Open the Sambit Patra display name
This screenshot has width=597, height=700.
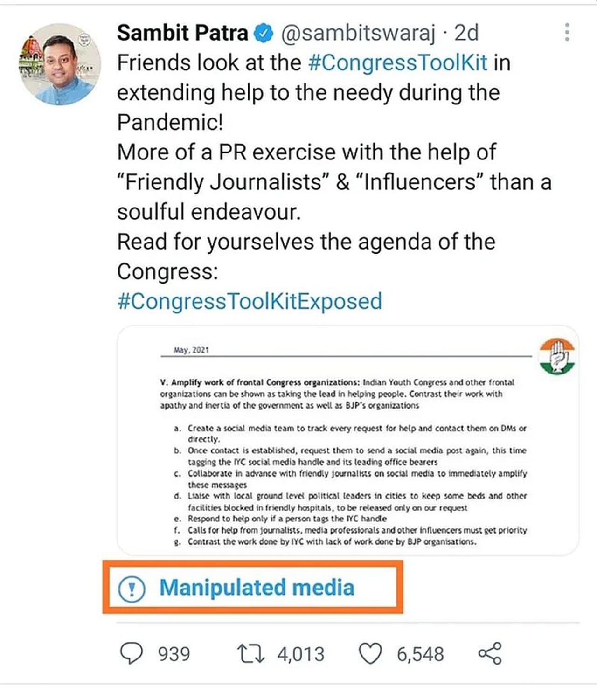182,33
